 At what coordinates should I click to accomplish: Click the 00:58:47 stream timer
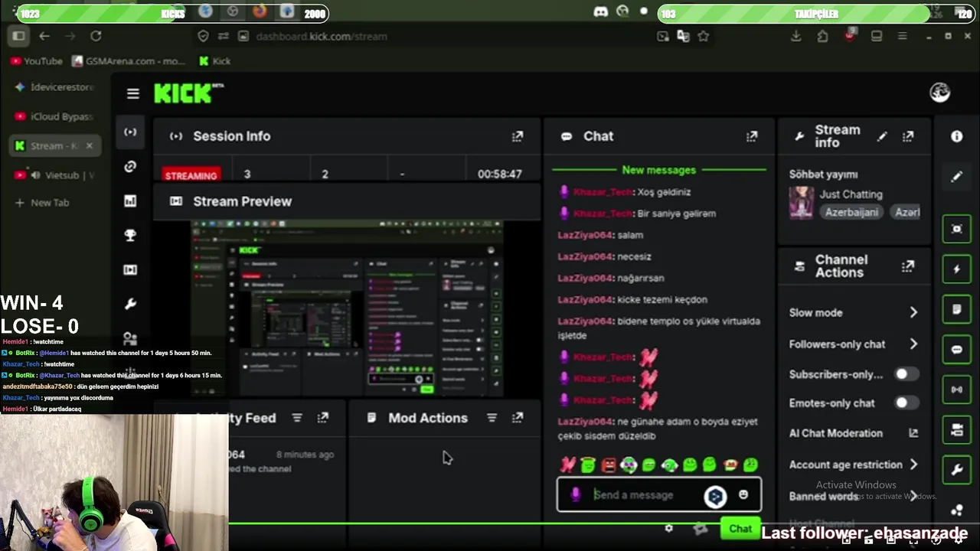[499, 174]
